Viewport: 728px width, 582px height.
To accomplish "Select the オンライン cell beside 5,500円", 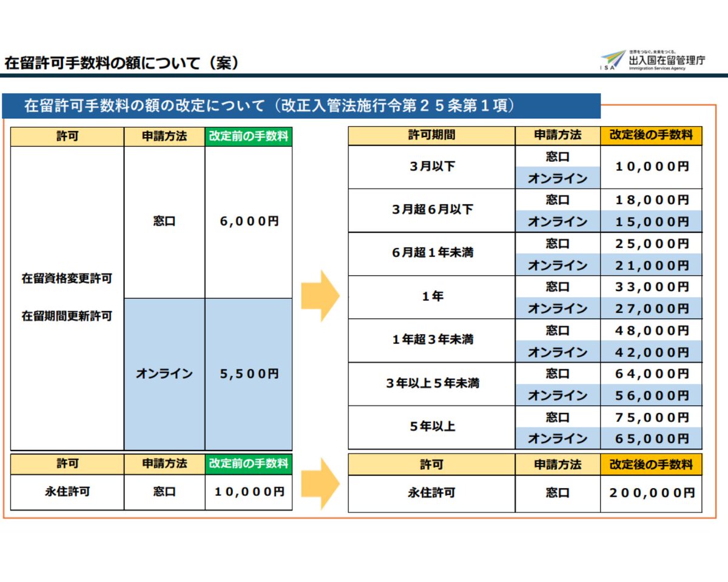I will click(x=164, y=374).
